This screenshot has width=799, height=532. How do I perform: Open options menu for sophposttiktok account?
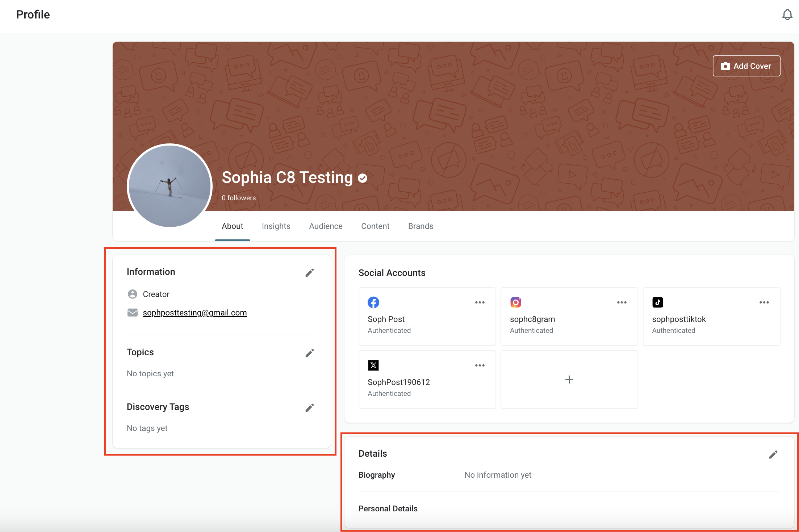click(764, 302)
